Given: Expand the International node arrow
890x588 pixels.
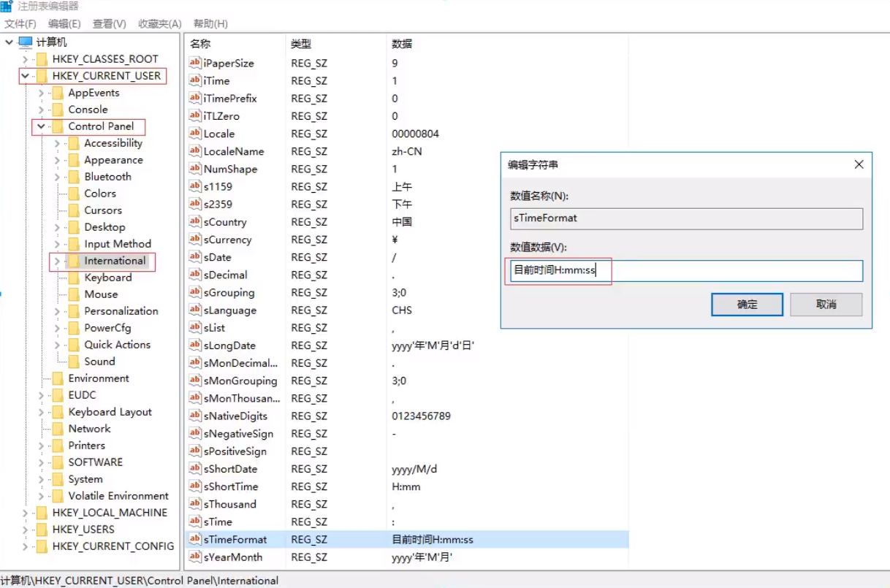Looking at the screenshot, I should pyautogui.click(x=58, y=261).
